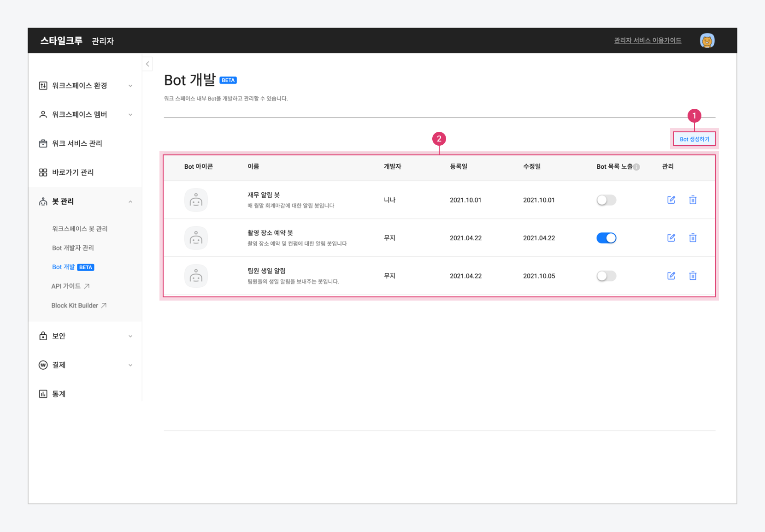765x532 pixels.
Task: Open the Block Kit Builder external link
Action: 79,306
